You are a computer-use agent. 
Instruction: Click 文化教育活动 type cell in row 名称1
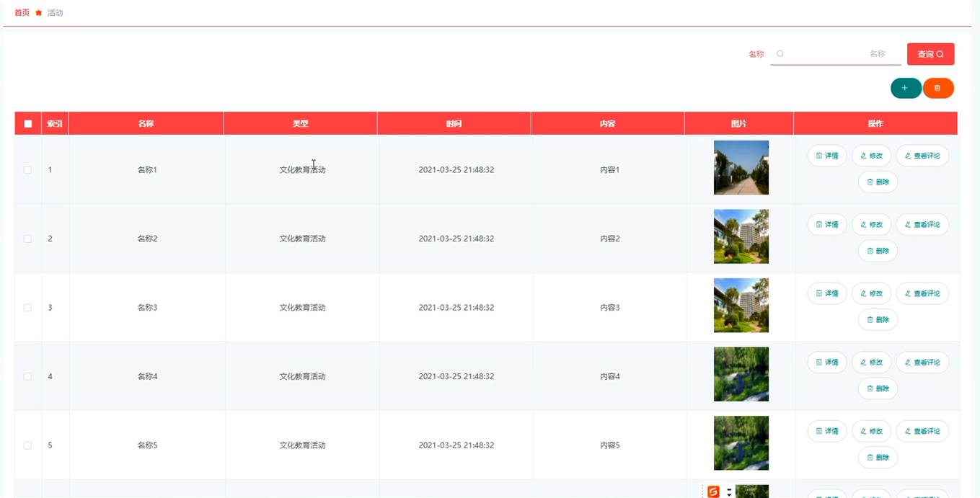point(303,170)
